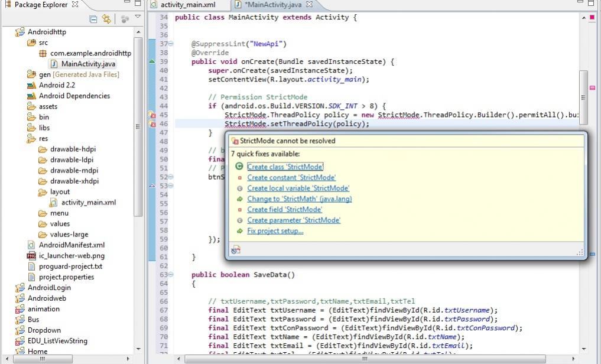
Task: Minimize the Package Explorer panel
Action: (x=127, y=2)
